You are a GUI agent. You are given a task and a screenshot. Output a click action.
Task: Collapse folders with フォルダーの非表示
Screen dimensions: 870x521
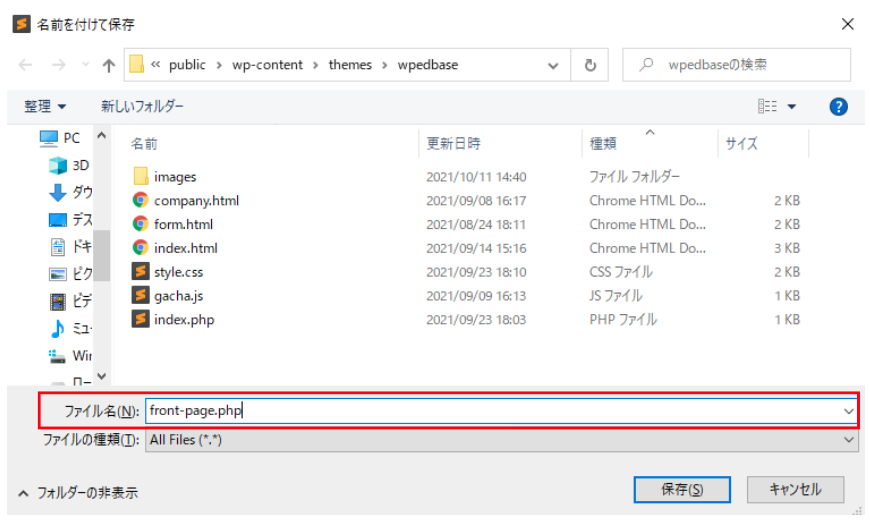click(78, 493)
